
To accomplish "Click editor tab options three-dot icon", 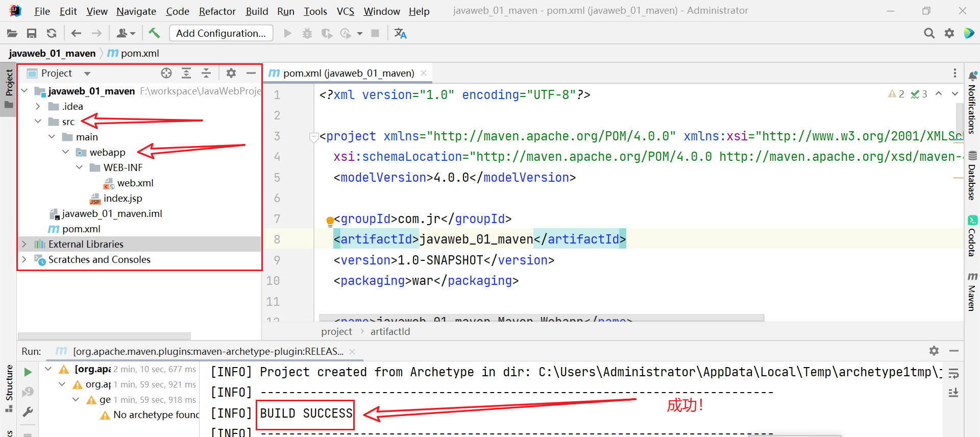I will 955,73.
